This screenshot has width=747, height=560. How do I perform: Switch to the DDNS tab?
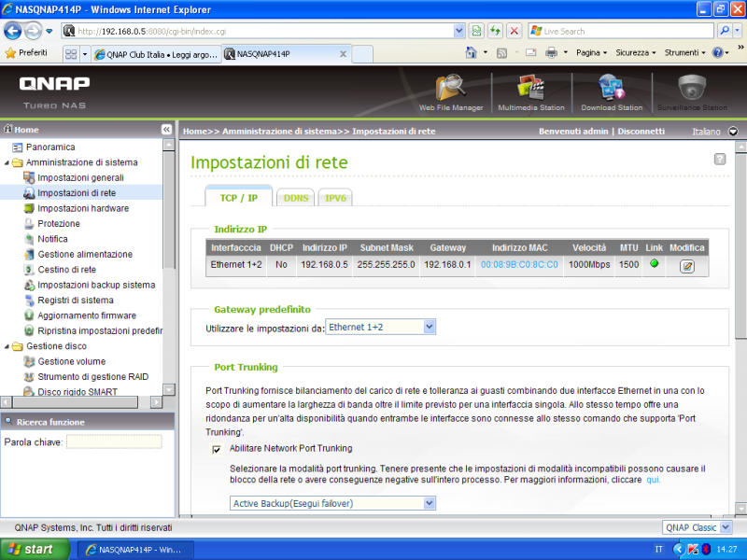point(296,198)
